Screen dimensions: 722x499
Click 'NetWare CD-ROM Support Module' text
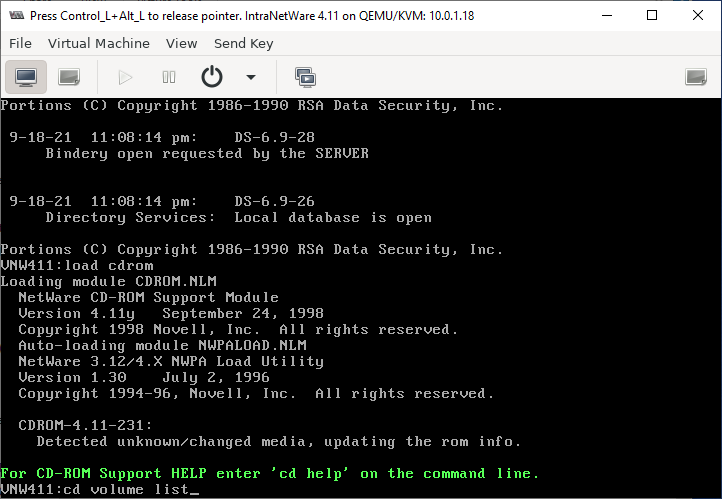[x=148, y=297]
